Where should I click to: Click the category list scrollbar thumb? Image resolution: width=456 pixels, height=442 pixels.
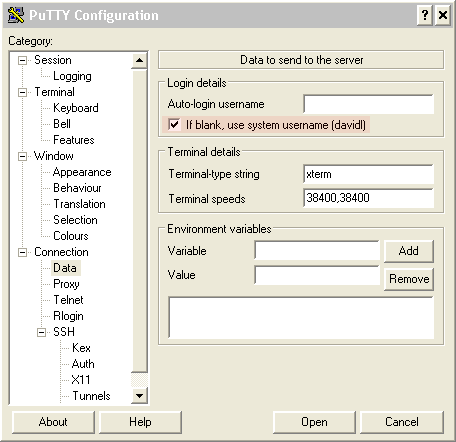(x=139, y=221)
